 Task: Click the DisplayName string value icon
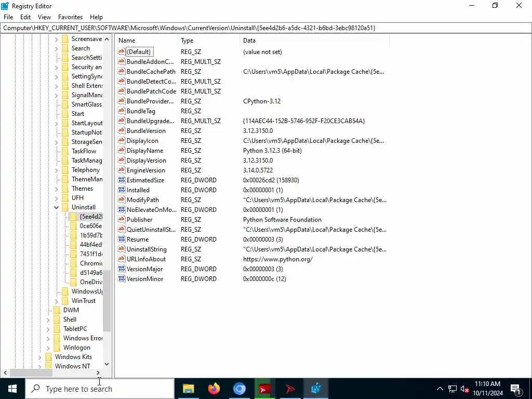coord(122,150)
